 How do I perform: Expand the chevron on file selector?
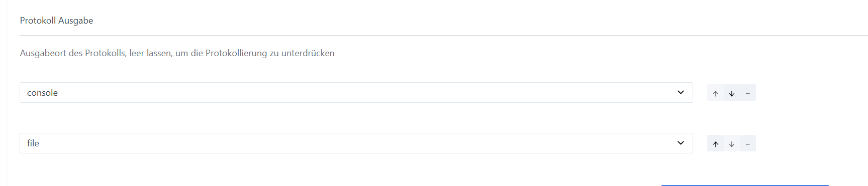[x=681, y=143]
